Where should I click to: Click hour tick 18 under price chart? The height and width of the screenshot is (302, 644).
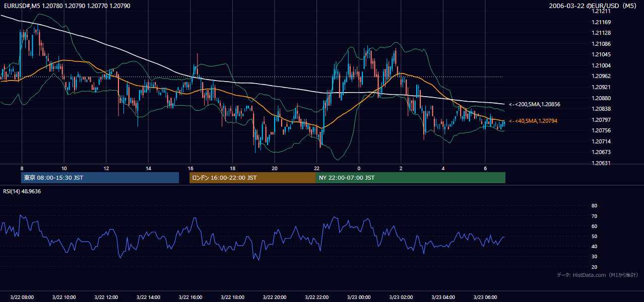(232, 168)
